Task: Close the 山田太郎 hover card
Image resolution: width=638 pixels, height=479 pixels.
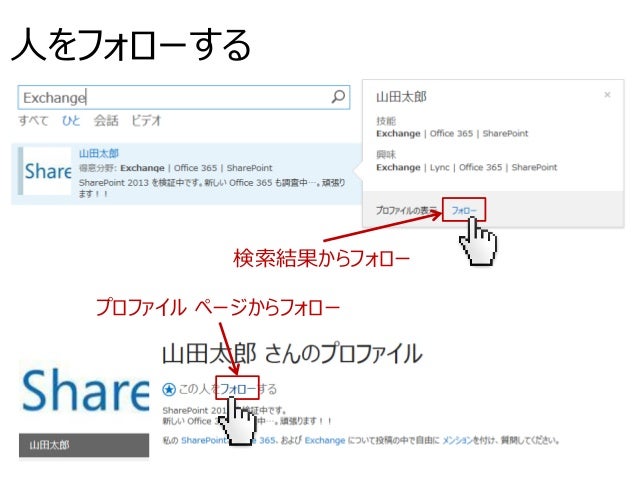Action: [607, 95]
